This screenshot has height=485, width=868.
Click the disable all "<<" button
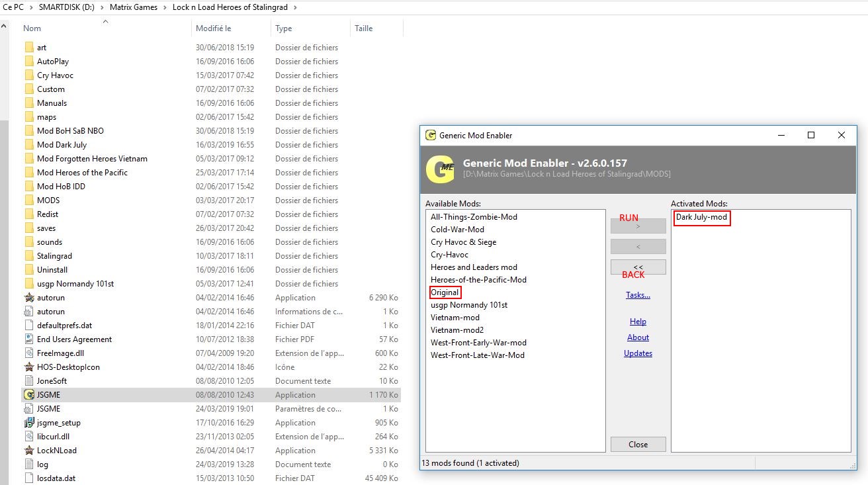pos(638,267)
